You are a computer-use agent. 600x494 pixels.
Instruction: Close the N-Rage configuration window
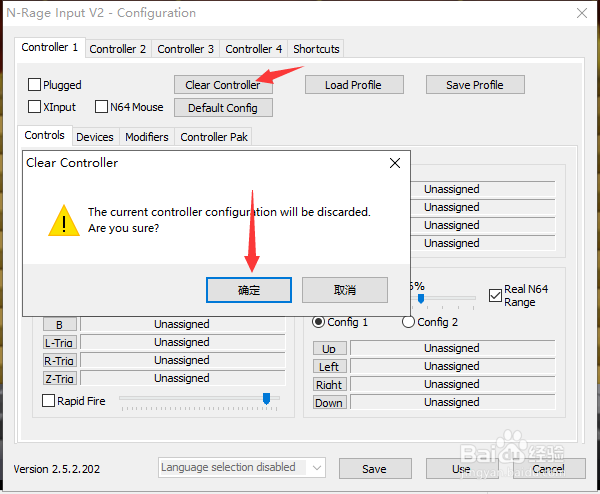click(x=582, y=13)
